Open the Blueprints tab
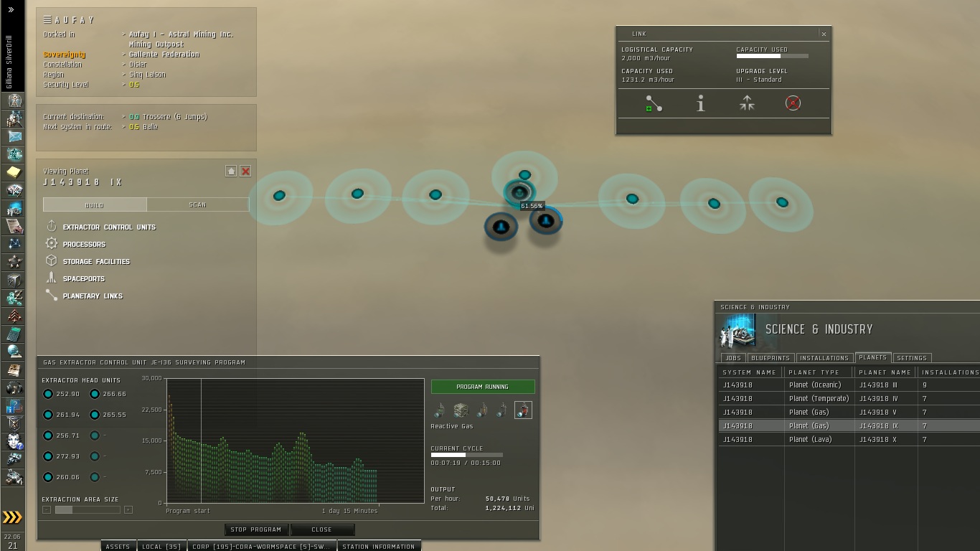980x551 pixels. [771, 357]
